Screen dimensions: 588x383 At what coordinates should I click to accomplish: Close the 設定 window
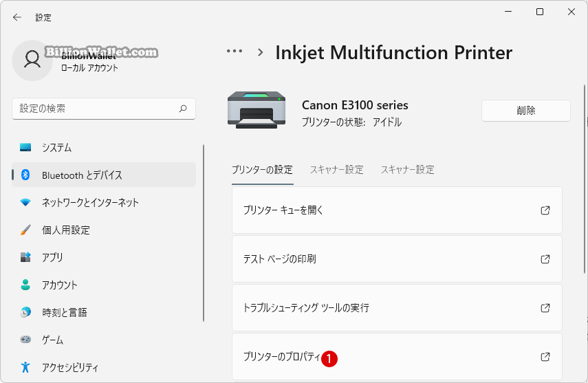coord(571,12)
